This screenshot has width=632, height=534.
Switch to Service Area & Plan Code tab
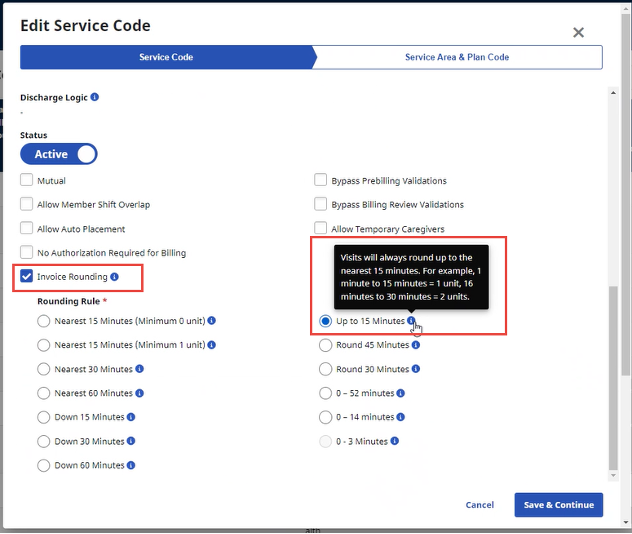(x=457, y=57)
